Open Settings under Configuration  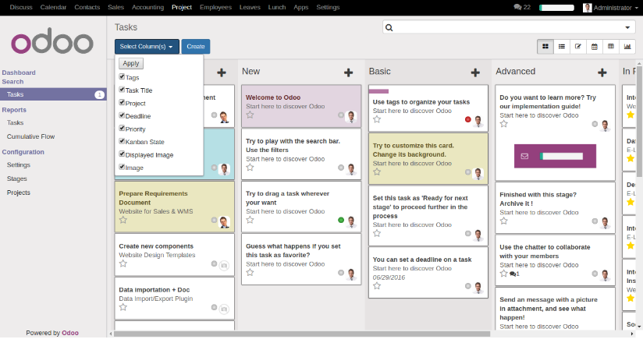tap(19, 165)
